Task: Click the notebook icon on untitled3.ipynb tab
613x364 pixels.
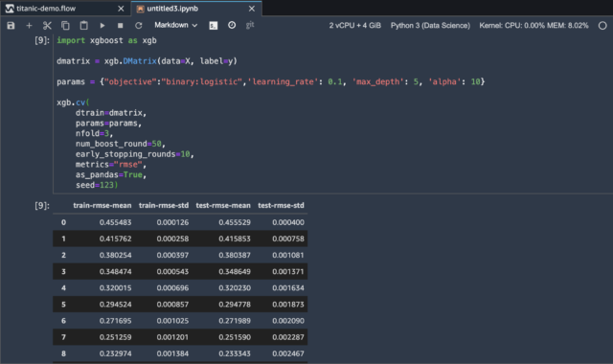Action: tap(140, 9)
